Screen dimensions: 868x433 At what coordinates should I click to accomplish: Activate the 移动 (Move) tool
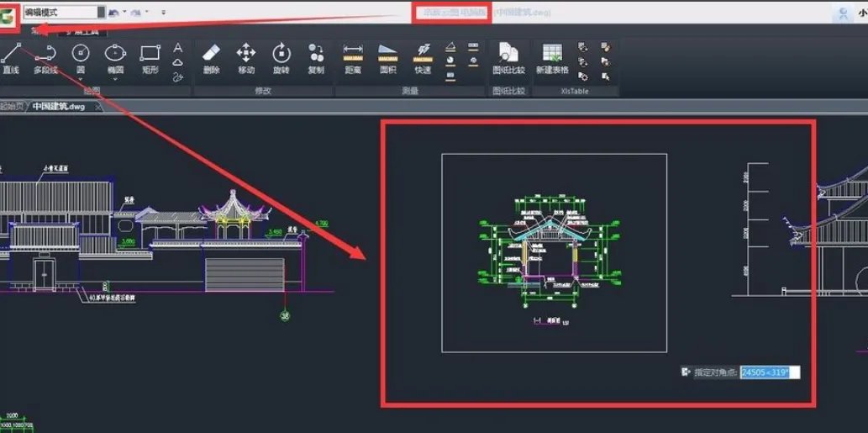245,58
